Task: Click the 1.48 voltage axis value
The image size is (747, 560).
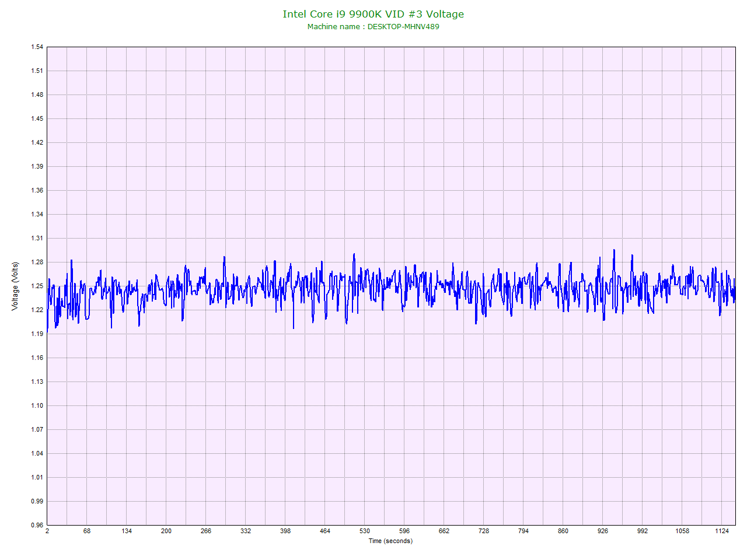Action: [x=37, y=95]
